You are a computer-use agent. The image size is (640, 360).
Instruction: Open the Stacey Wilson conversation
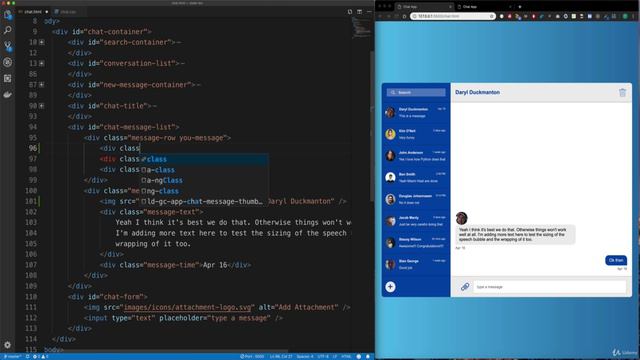click(416, 242)
